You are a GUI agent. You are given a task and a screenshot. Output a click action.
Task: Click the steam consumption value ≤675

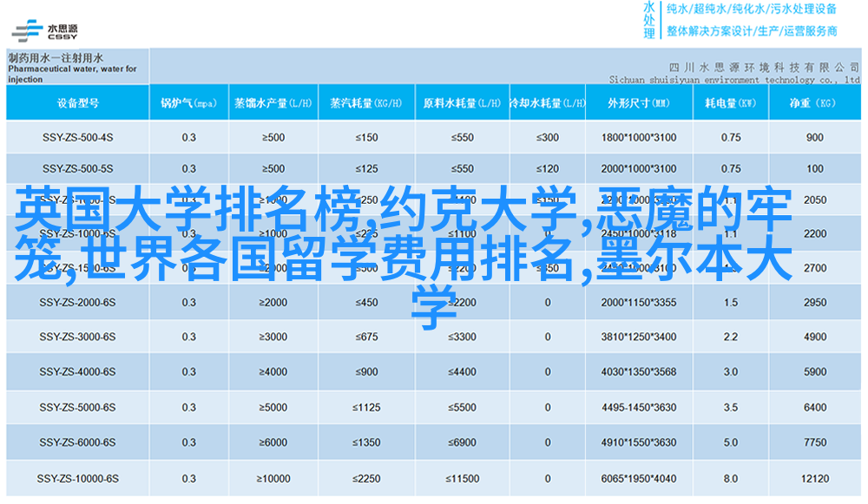pos(366,337)
